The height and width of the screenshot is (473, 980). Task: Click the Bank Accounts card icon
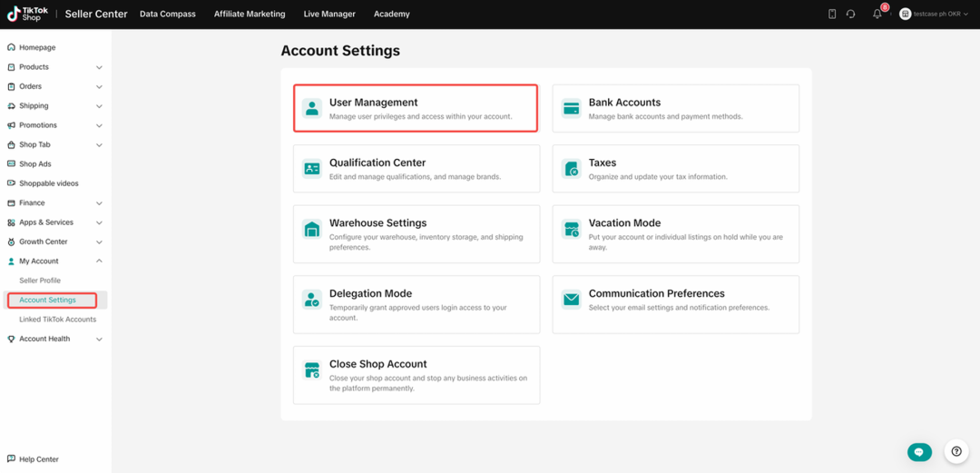(x=572, y=109)
